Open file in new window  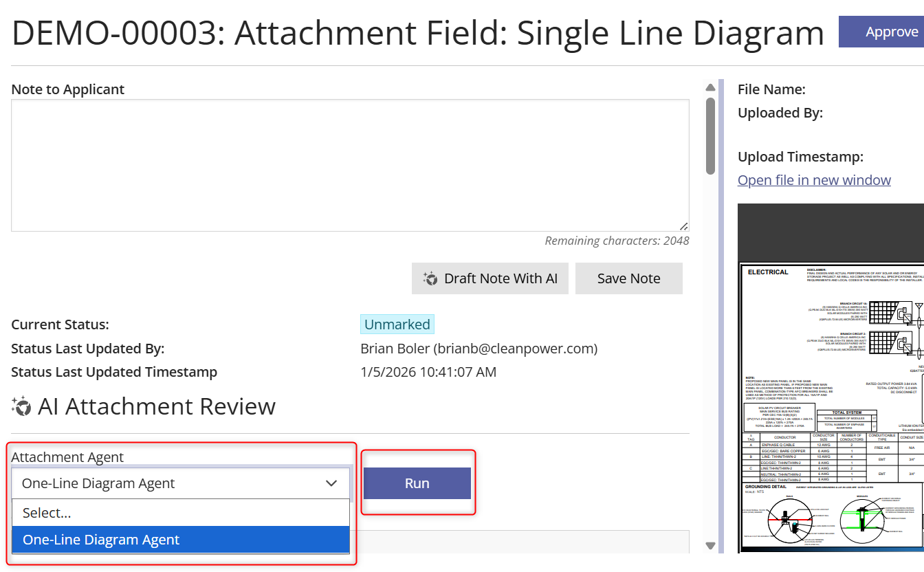coord(814,179)
